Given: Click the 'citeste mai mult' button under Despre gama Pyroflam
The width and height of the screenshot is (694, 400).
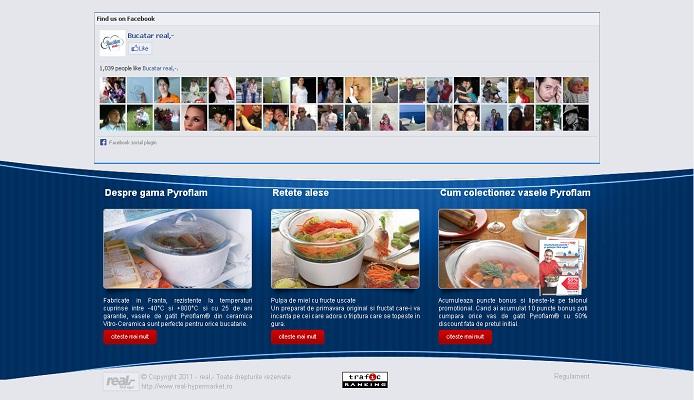Looking at the screenshot, I should point(130,337).
